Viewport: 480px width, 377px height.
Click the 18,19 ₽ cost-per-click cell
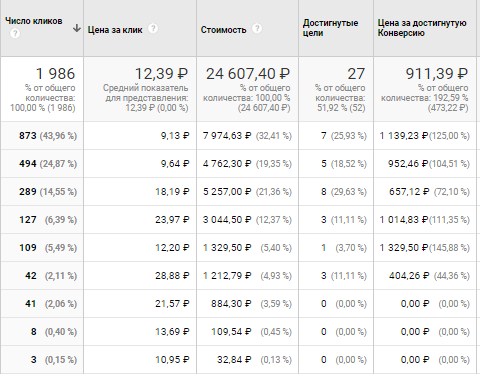tap(140, 192)
